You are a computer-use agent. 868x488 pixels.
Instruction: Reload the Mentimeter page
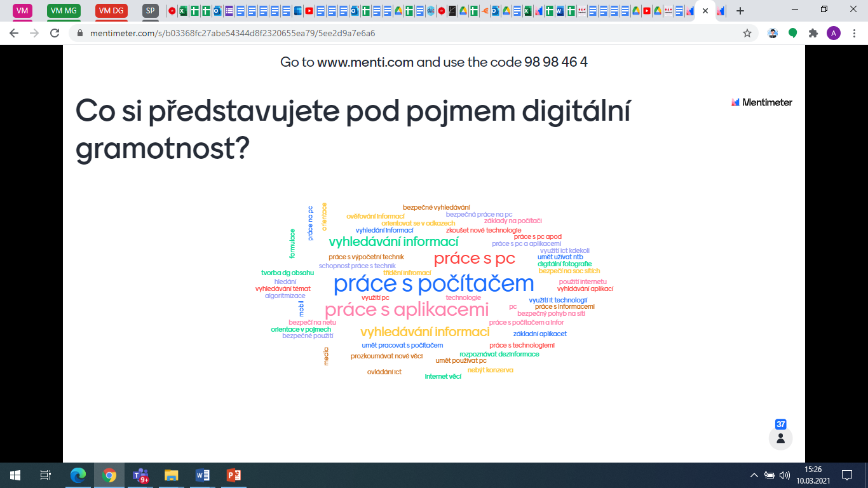(55, 33)
